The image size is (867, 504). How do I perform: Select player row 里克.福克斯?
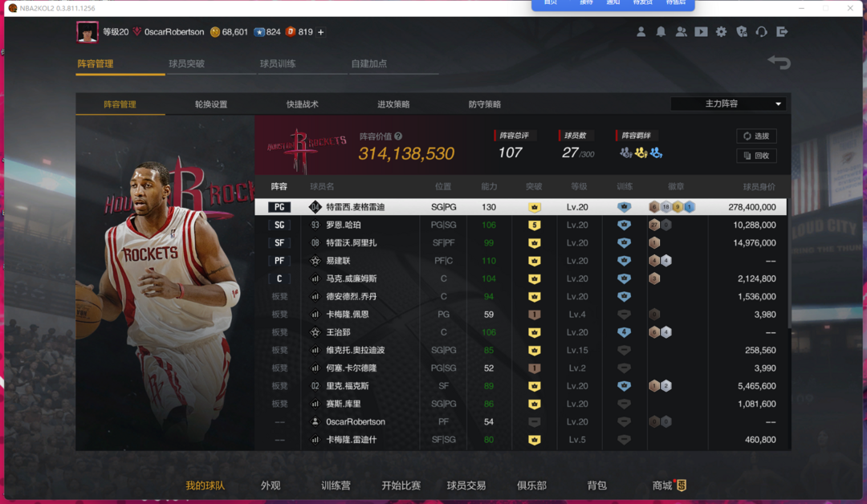pyautogui.click(x=520, y=386)
